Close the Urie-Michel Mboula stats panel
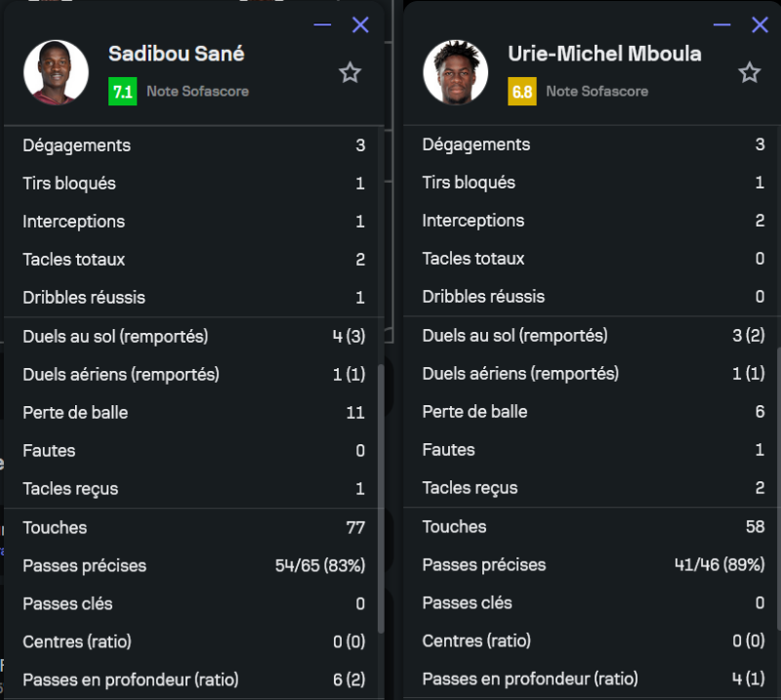The image size is (781, 700). (760, 24)
